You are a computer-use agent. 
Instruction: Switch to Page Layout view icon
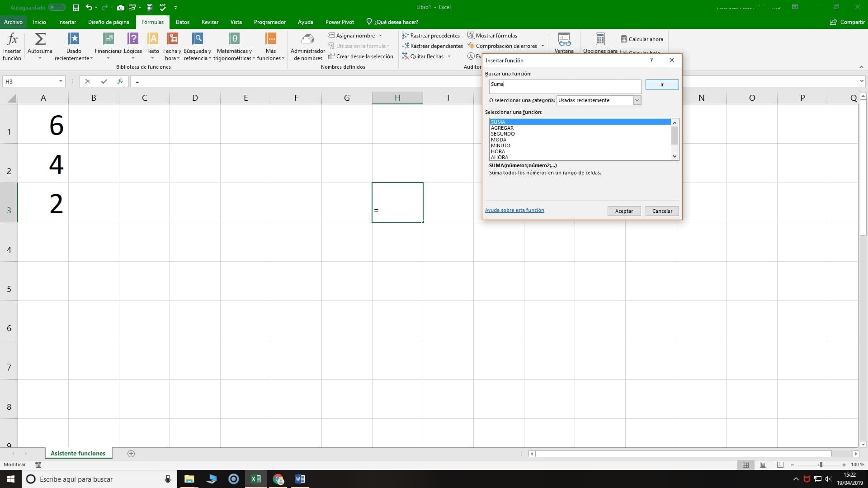[763, 465]
